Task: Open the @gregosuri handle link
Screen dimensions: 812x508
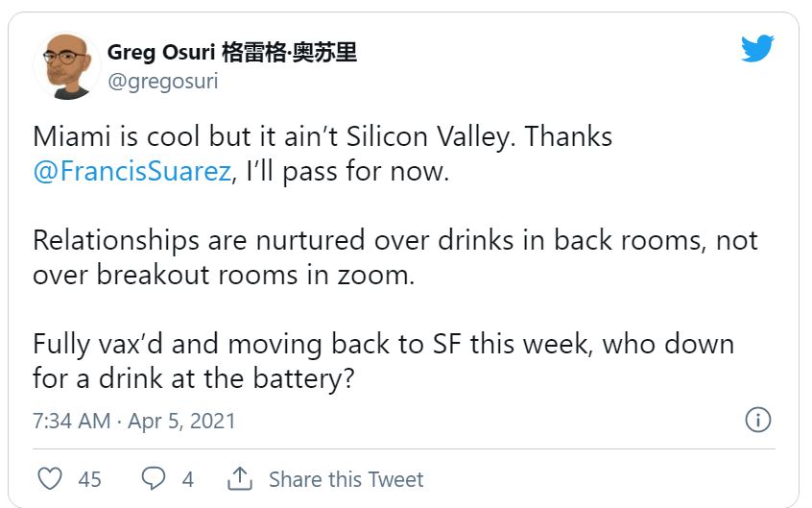Action: pyautogui.click(x=162, y=82)
